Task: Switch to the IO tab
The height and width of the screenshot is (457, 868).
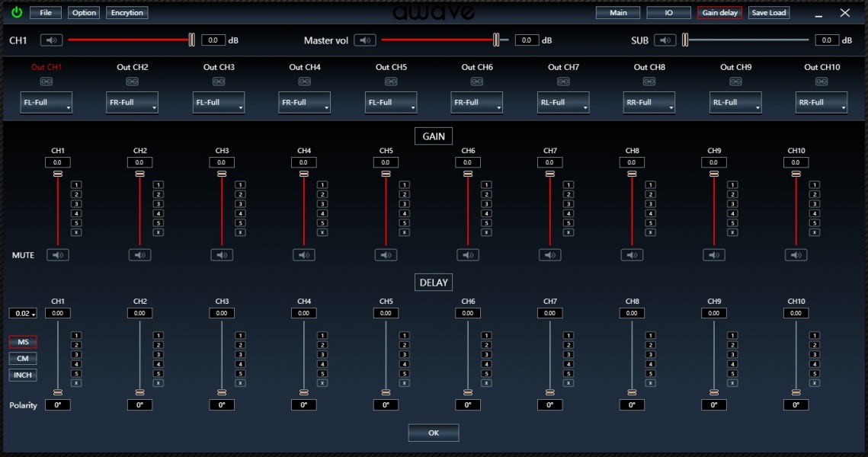Action: [668, 13]
